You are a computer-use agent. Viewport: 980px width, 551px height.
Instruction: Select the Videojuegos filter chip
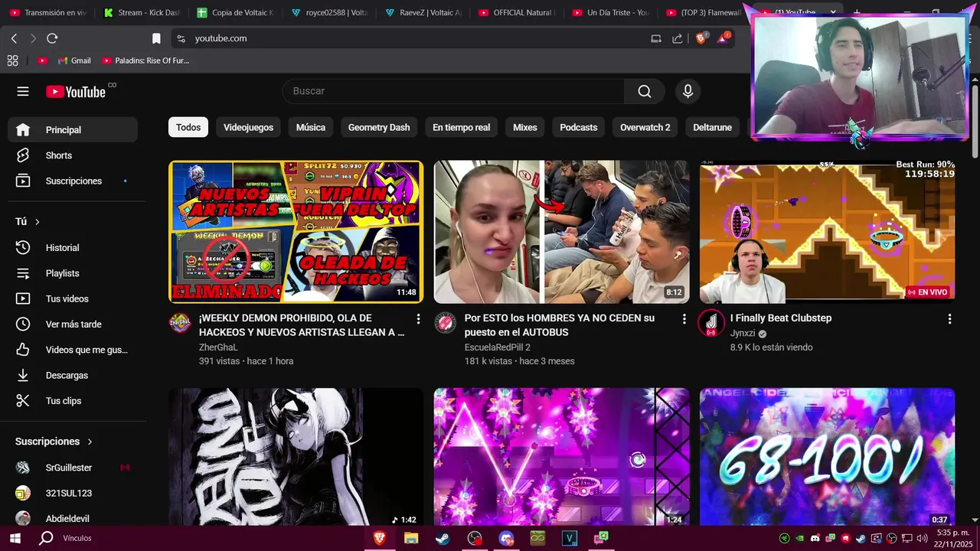click(x=248, y=128)
